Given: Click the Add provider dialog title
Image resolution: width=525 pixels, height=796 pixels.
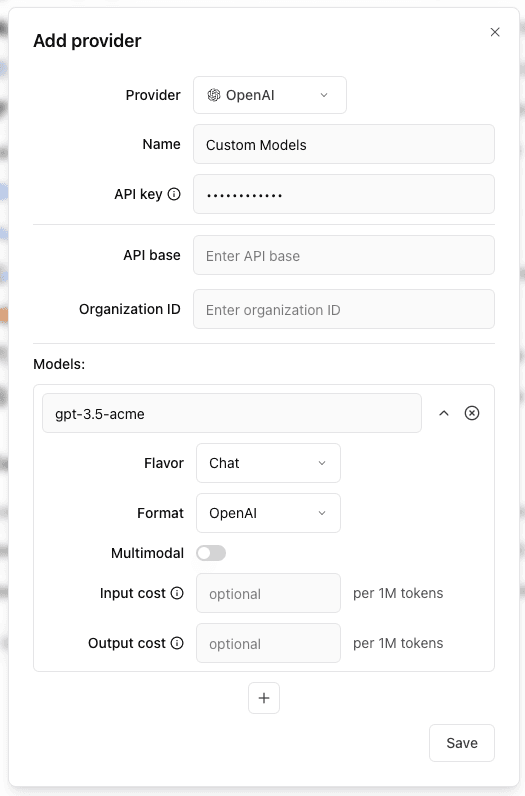Looking at the screenshot, I should coord(87,41).
